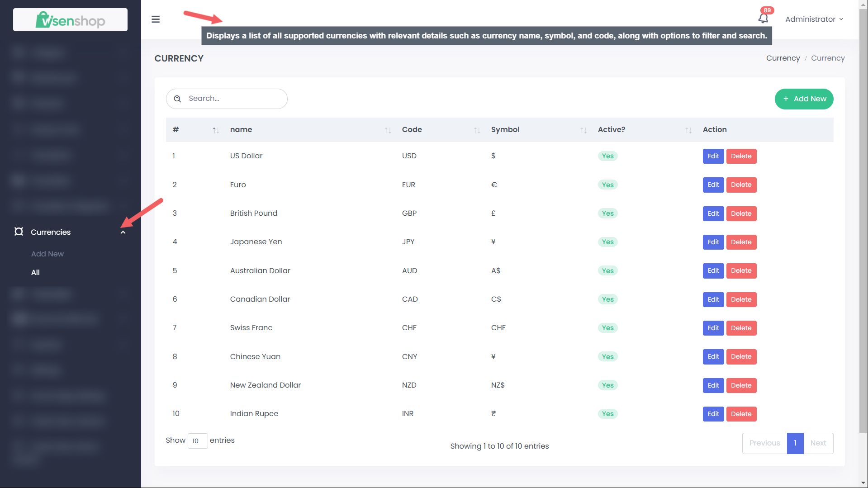The image size is (868, 488).
Task: Sort by the Symbol column arrows
Action: point(583,130)
